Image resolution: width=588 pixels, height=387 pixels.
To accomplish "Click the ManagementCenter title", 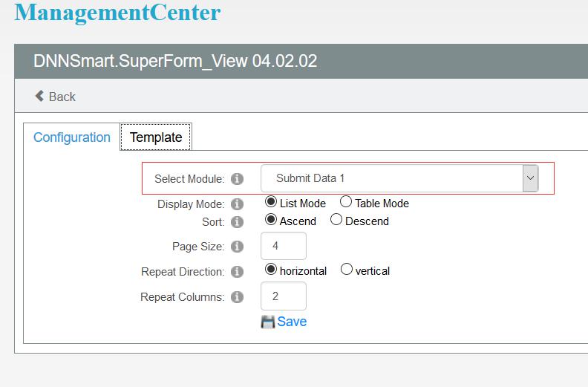I will (117, 13).
